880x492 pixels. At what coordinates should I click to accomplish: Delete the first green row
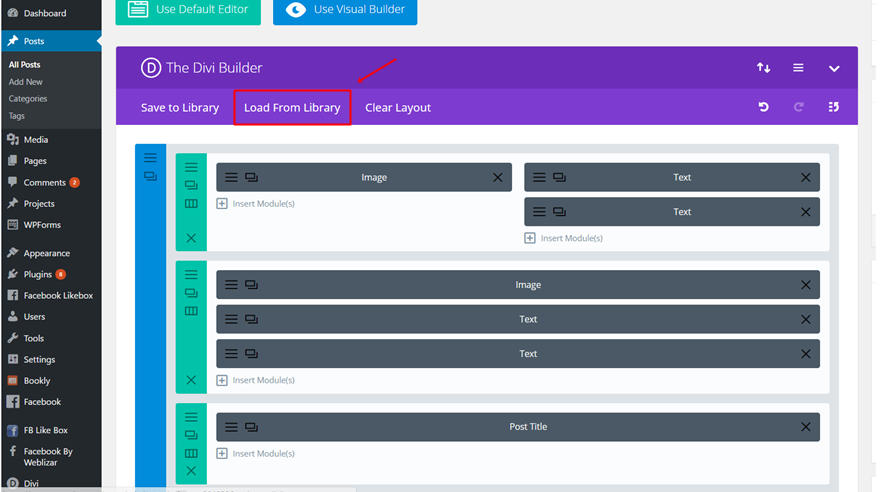click(191, 238)
